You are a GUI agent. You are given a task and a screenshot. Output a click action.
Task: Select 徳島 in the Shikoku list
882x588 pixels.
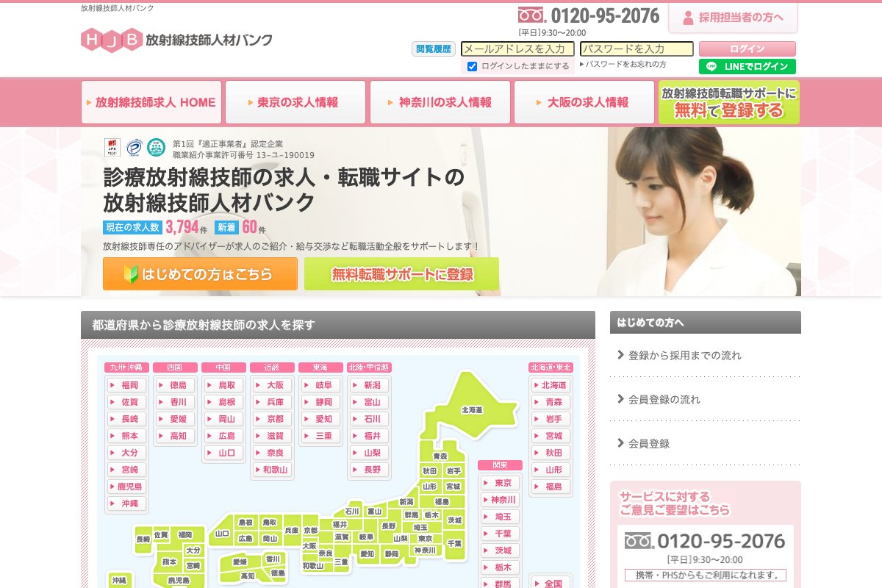(176, 385)
